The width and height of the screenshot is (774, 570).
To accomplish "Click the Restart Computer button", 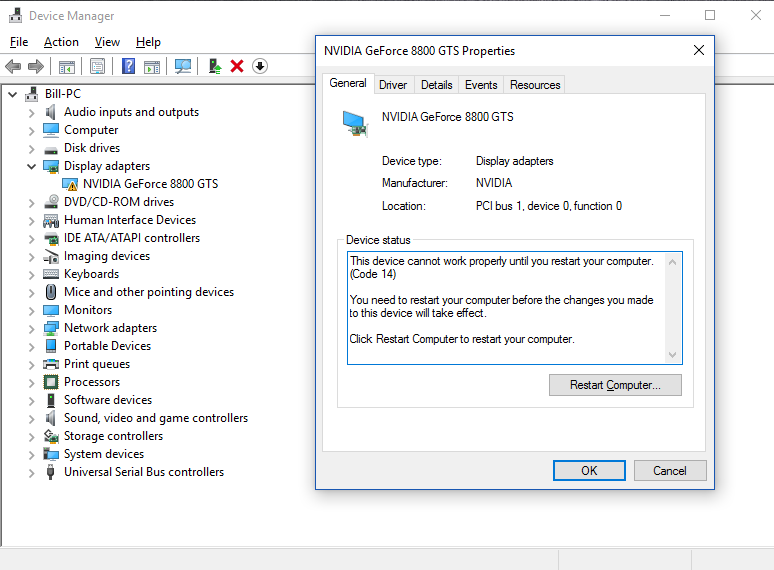I will (615, 385).
